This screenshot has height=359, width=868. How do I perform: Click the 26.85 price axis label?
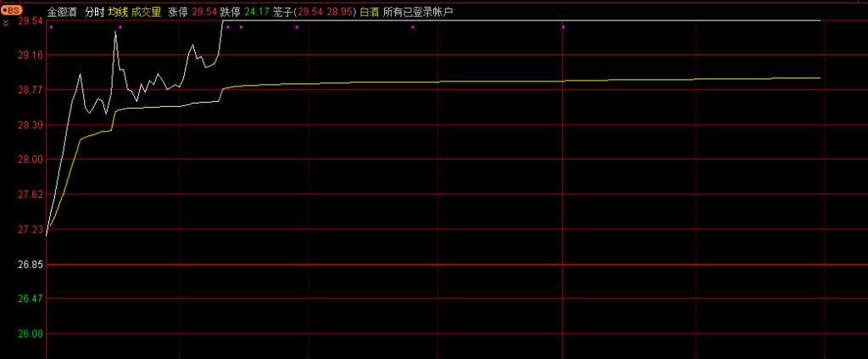tap(31, 265)
